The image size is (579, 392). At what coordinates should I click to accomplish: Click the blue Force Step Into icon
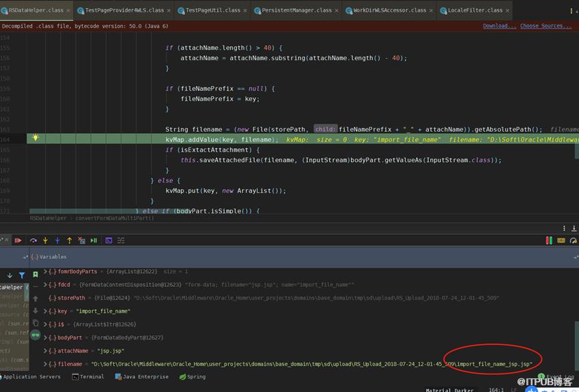click(x=57, y=240)
